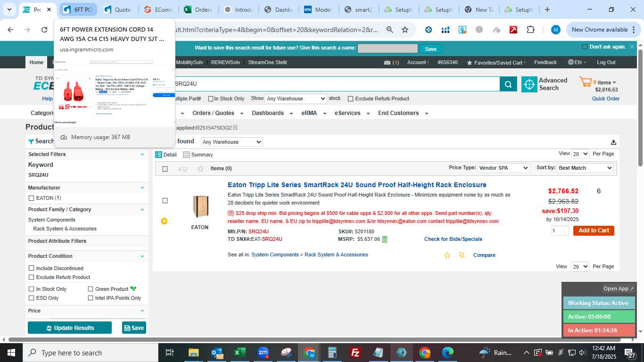The image size is (644, 362).
Task: Open the messages envelope icon
Action: click(387, 63)
